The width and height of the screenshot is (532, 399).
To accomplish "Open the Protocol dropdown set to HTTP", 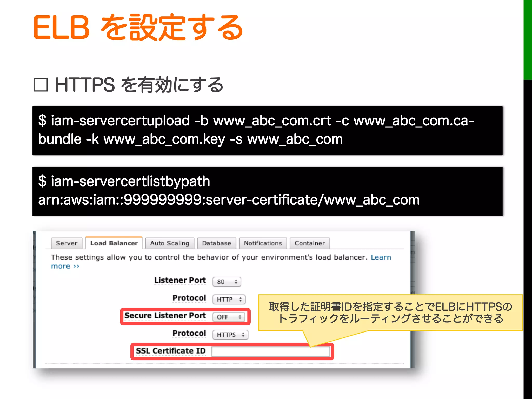I will [229, 300].
